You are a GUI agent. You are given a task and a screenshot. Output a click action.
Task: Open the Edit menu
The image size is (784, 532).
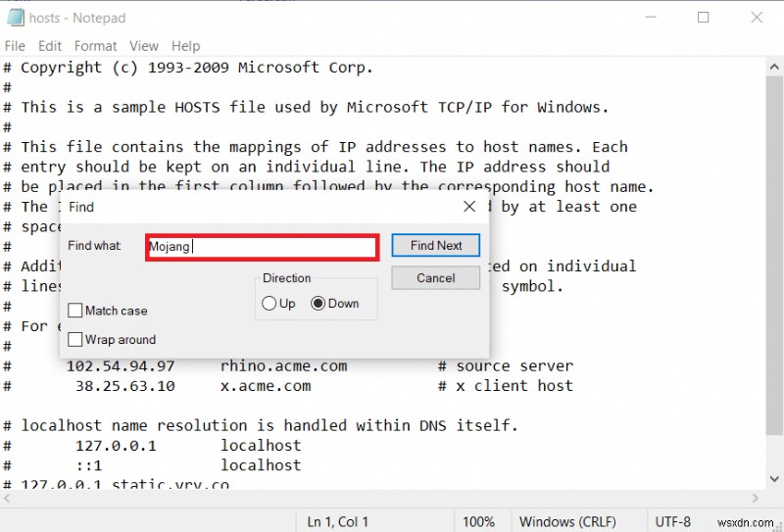pyautogui.click(x=50, y=46)
